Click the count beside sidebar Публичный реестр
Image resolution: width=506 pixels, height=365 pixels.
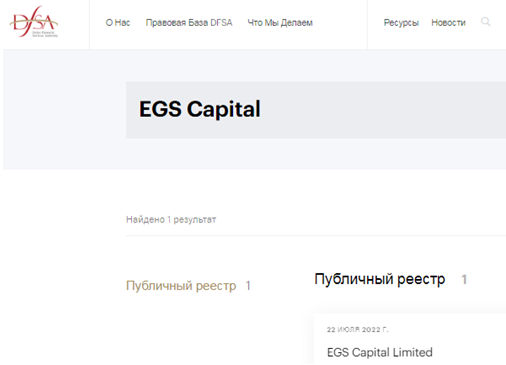pyautogui.click(x=248, y=286)
